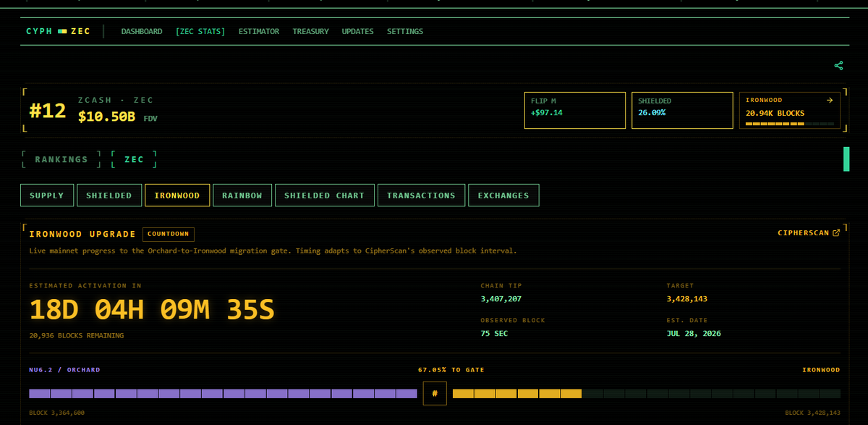
Task: Click the observed block 75 SEC value
Action: (x=495, y=334)
